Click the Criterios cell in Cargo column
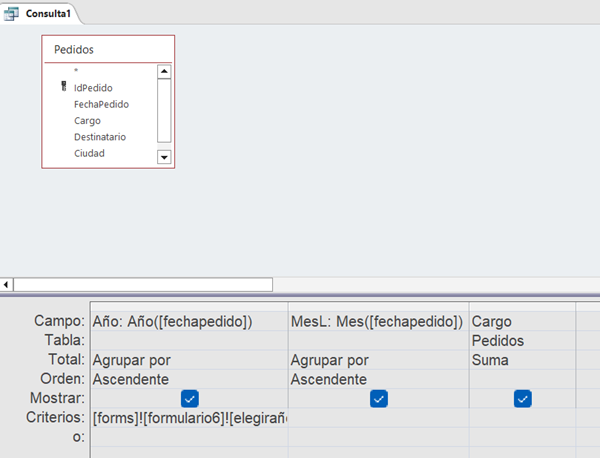Screen dimensions: 600x458 [x=522, y=418]
